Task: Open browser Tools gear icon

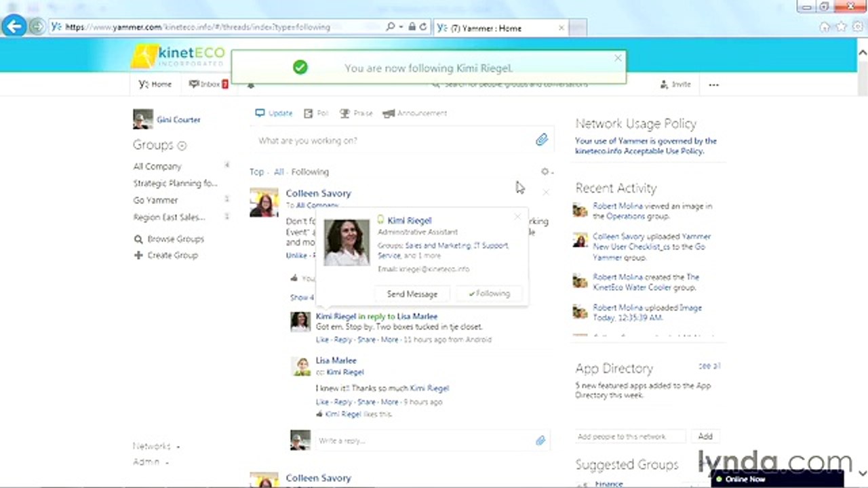Action: click(857, 27)
